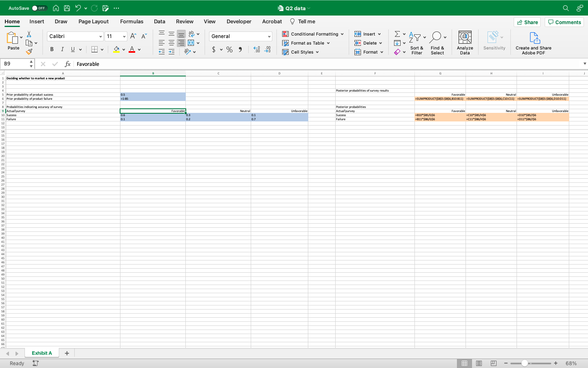This screenshot has width=588, height=368.
Task: Click the Format Painter brush icon
Action: [29, 52]
